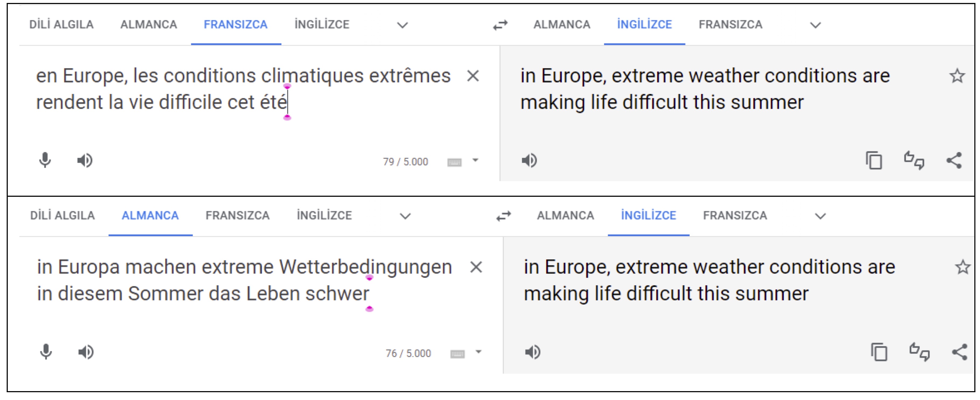Swap languages in the bottom translator
Screen dimensions: 980x400
click(x=504, y=216)
